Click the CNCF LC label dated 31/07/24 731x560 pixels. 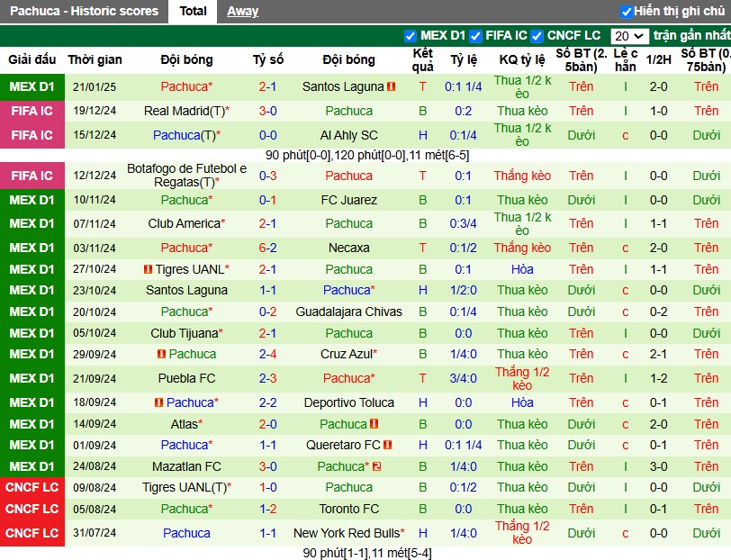(x=32, y=533)
